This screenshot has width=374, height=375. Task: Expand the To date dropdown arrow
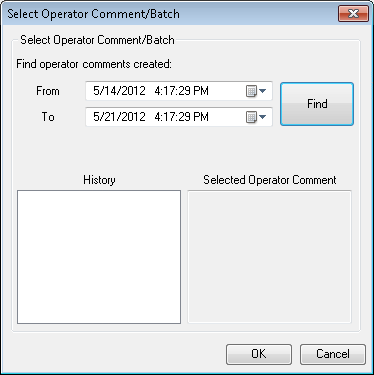pyautogui.click(x=263, y=117)
